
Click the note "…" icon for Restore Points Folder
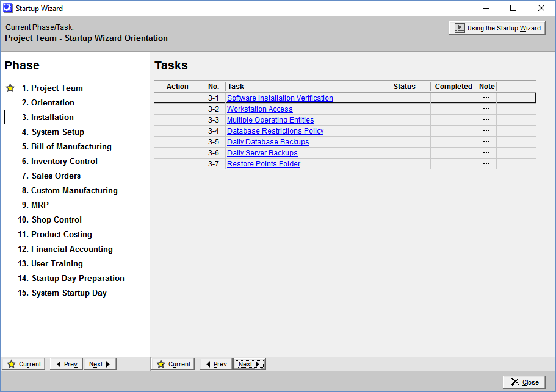tap(486, 163)
